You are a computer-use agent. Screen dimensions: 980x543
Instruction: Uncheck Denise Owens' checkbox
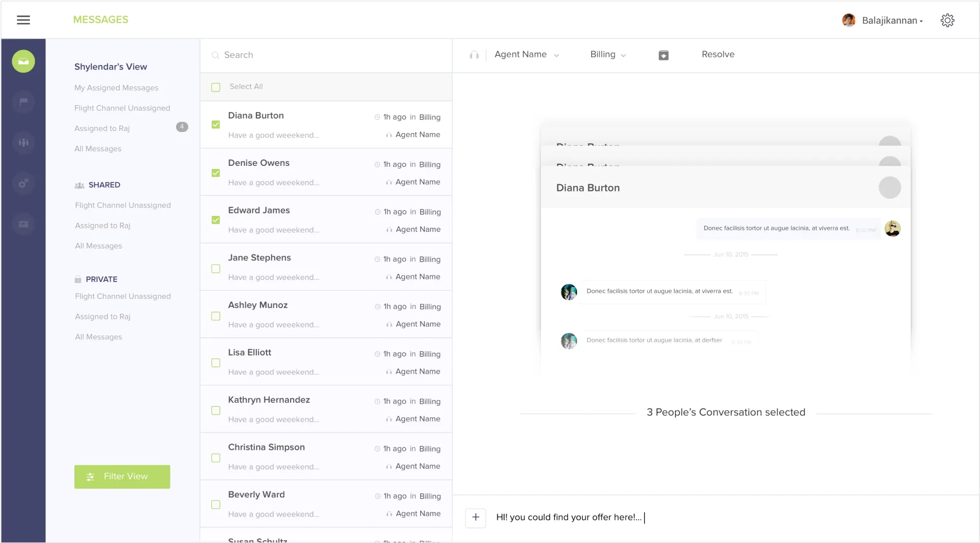[216, 173]
